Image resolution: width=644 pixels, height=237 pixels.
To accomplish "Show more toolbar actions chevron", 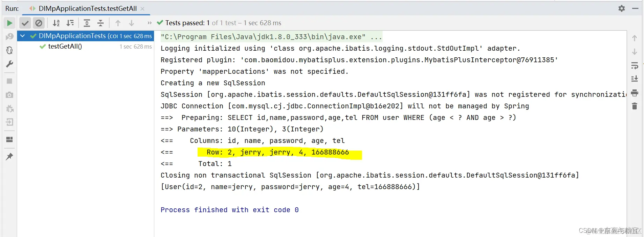I will (149, 23).
